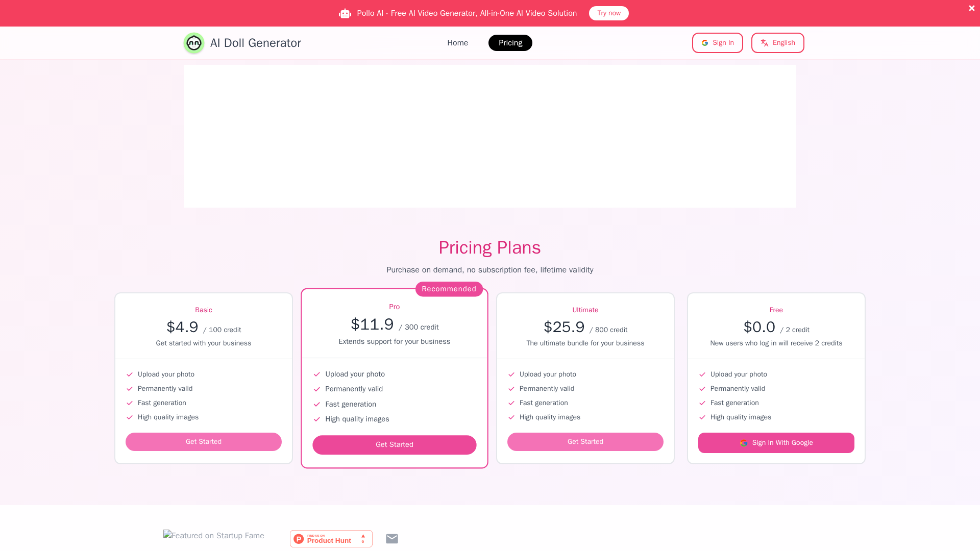
Task: Click the AI Doll Generator logo icon
Action: point(194,43)
